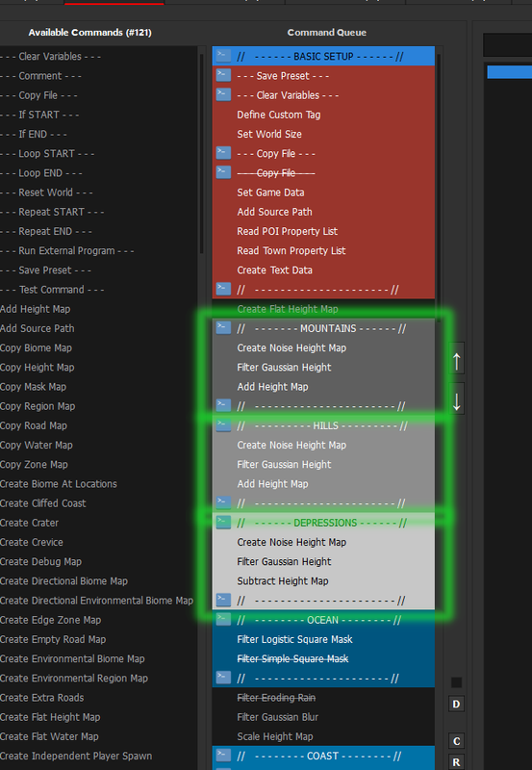Select Define Custom Tag in the queue

pos(323,115)
